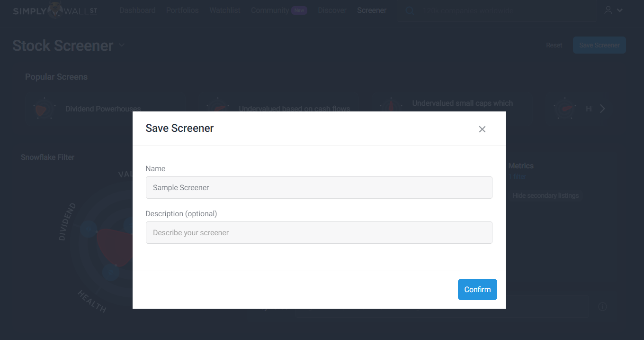This screenshot has width=644, height=340.
Task: Click the Dividend snowflake axis label
Action: pos(67,222)
